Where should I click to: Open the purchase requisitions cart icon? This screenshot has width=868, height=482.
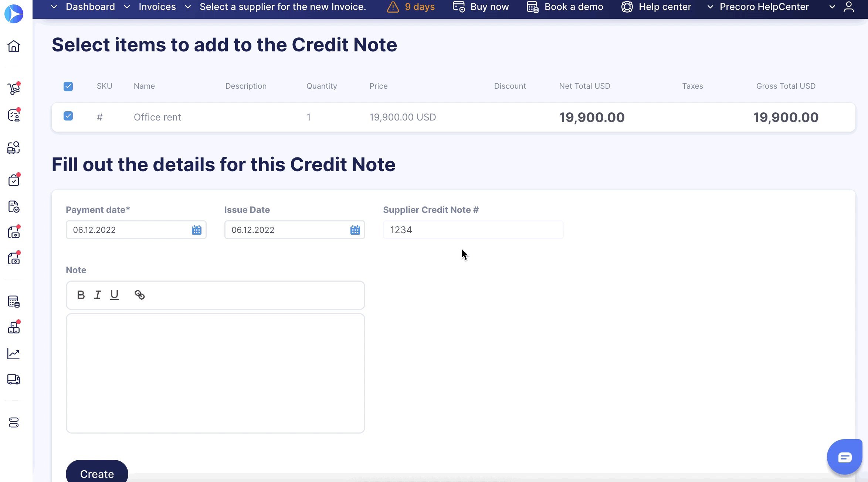(x=14, y=89)
